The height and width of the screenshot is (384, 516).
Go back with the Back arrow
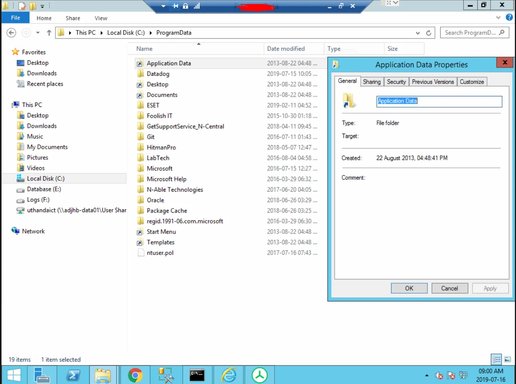point(11,33)
